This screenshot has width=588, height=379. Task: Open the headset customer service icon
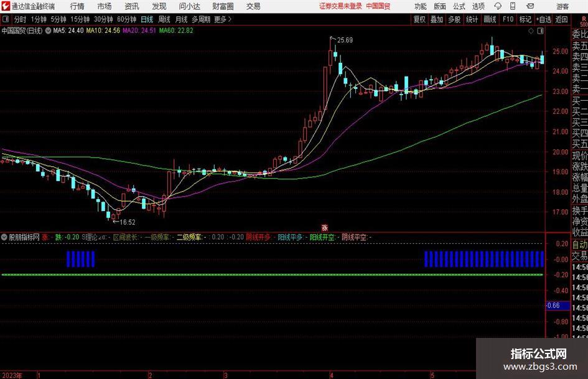pos(498,6)
